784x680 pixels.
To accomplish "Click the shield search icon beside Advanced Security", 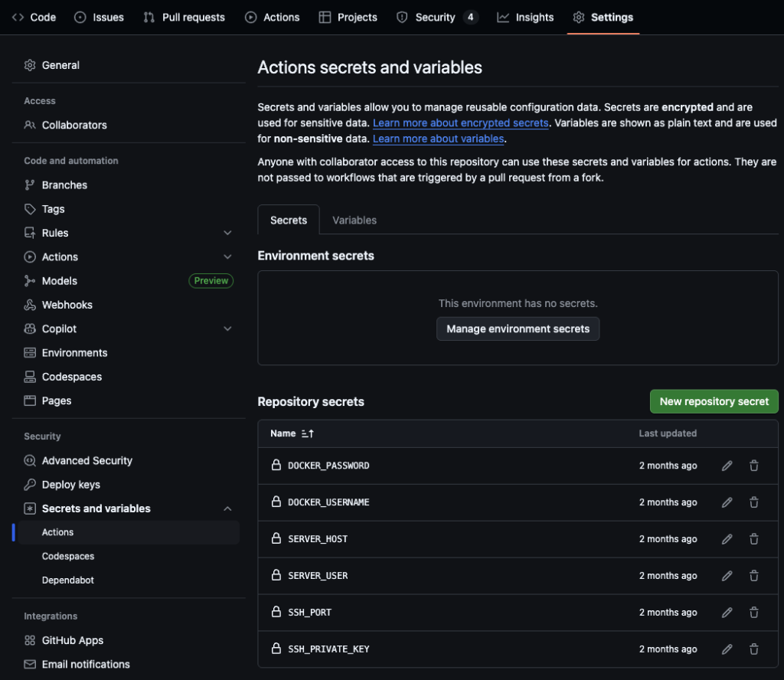I will point(30,460).
